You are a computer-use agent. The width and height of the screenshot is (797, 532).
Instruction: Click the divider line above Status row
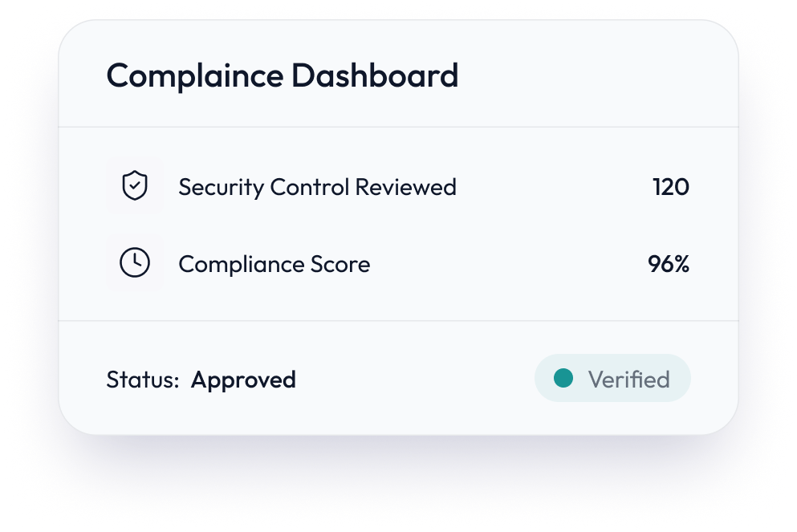(398, 321)
